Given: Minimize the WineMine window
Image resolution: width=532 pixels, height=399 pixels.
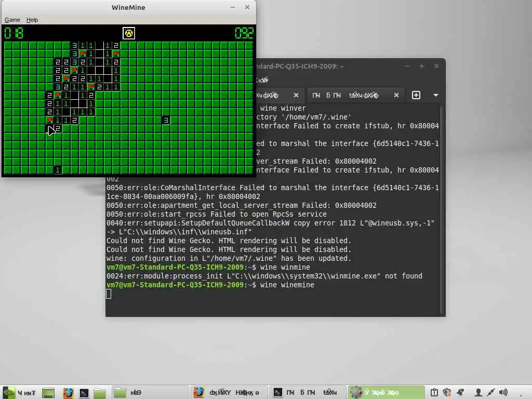Looking at the screenshot, I should 233,7.
